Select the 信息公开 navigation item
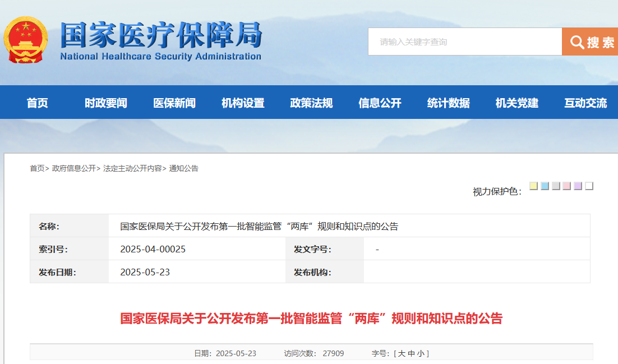 pyautogui.click(x=380, y=103)
